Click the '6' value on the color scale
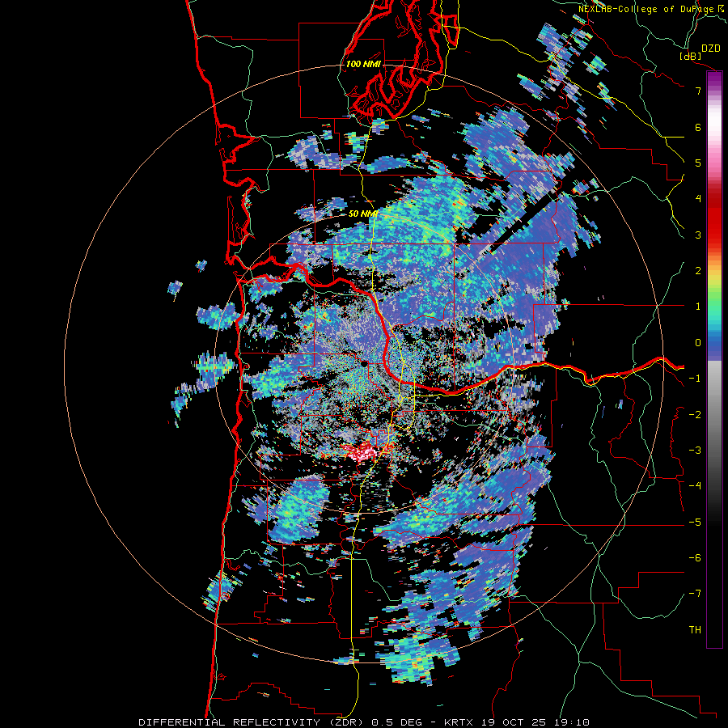The width and height of the screenshot is (728, 728). pyautogui.click(x=698, y=127)
